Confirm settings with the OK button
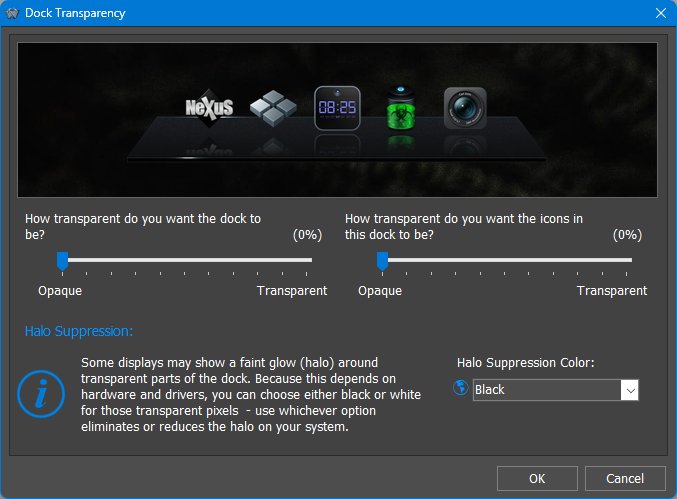Viewport: 677px width, 499px height. click(537, 478)
